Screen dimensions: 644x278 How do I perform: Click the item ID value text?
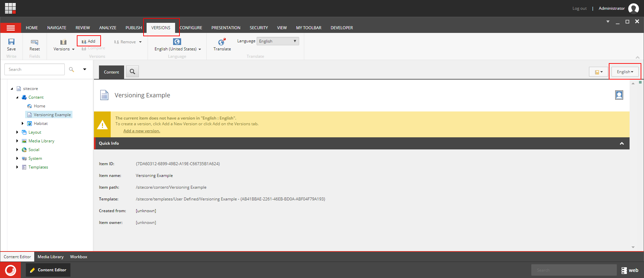pos(178,164)
